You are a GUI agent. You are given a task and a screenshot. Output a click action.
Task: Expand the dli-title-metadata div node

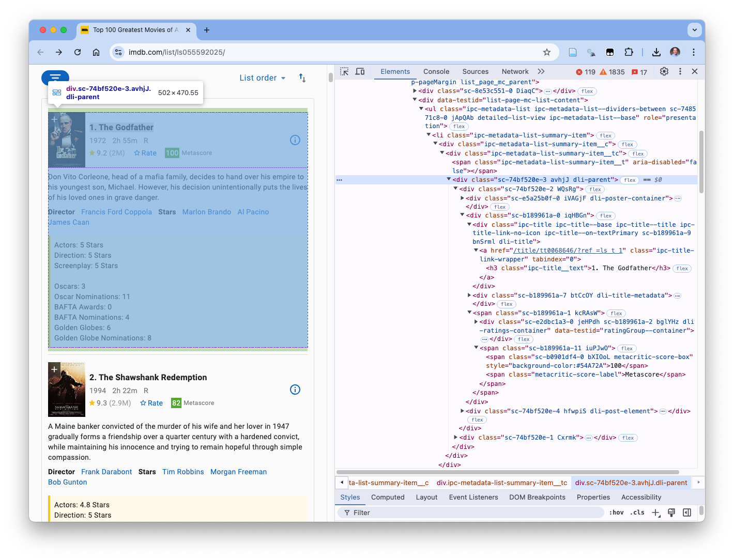click(x=469, y=295)
